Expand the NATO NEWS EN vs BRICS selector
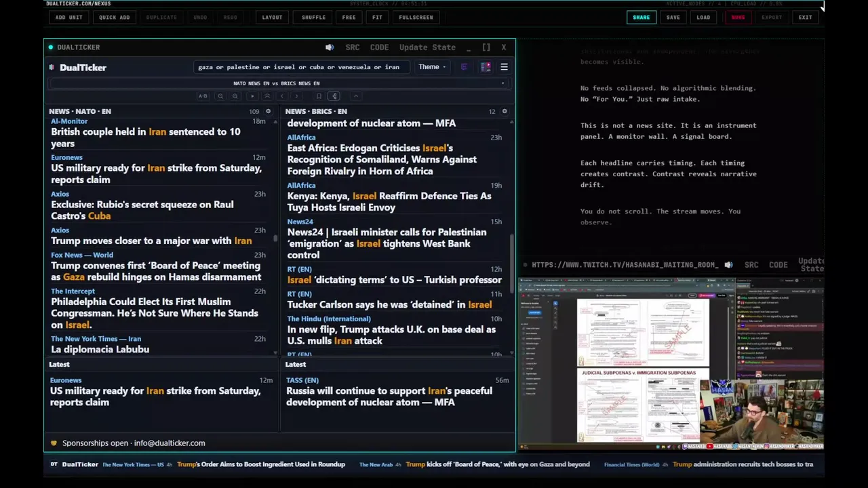 coord(277,83)
